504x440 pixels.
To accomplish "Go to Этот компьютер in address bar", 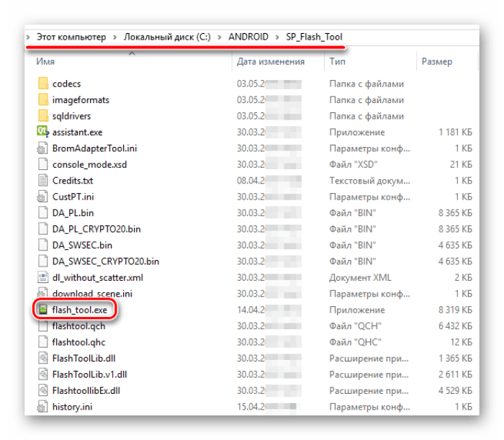I will coord(71,37).
